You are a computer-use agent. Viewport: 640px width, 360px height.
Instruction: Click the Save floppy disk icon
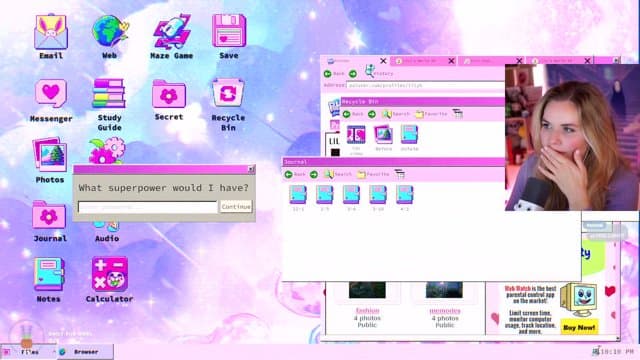(x=229, y=32)
